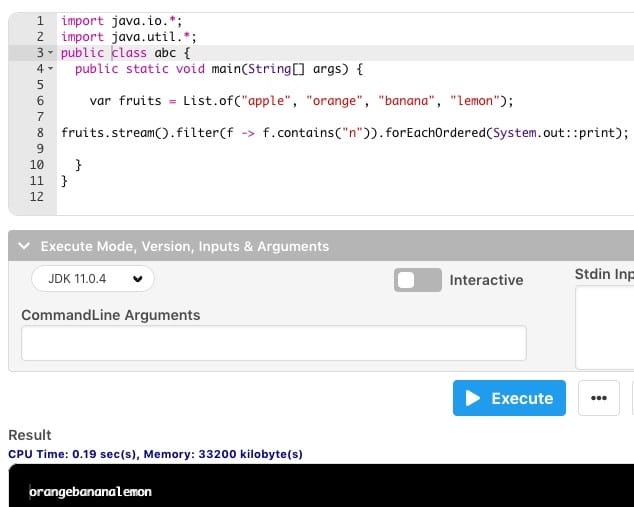Viewport: 634px width, 507px height.
Task: Open the JDK 11.0.4 version dropdown
Action: click(x=92, y=279)
